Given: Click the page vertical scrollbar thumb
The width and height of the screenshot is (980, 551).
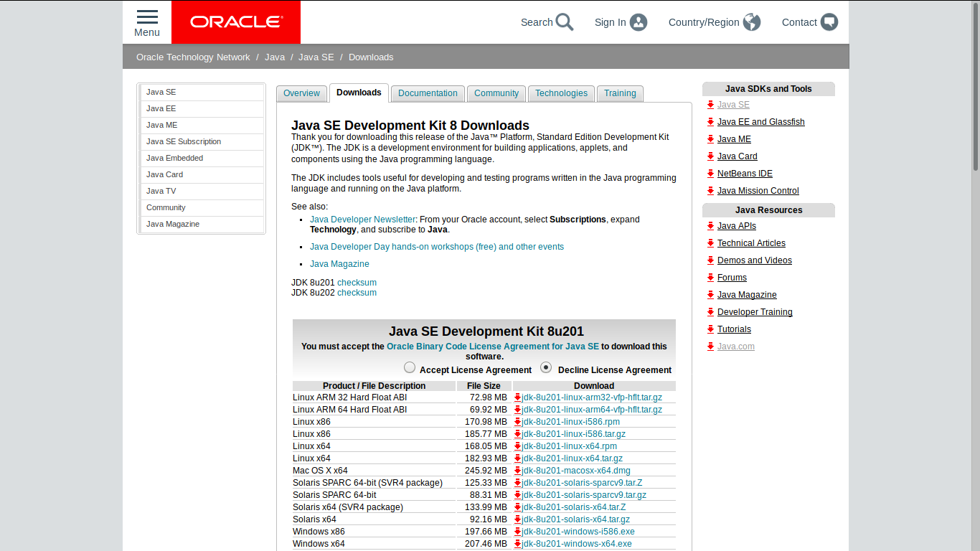Looking at the screenshot, I should click(x=976, y=85).
